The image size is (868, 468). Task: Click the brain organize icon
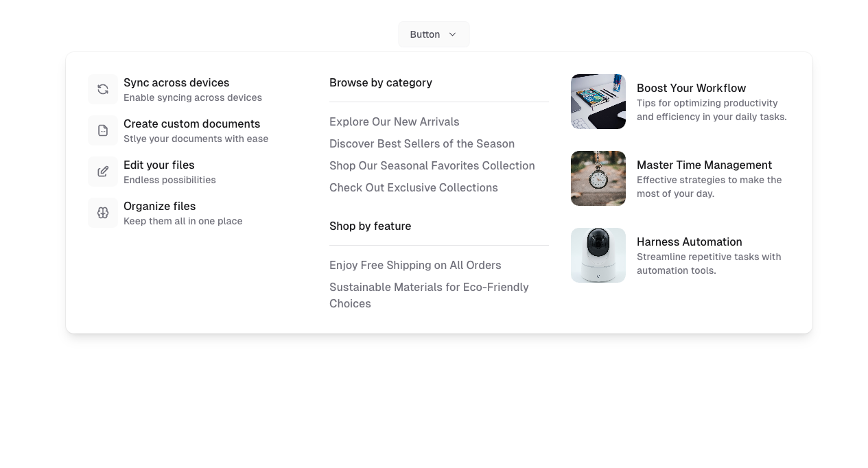click(x=103, y=213)
